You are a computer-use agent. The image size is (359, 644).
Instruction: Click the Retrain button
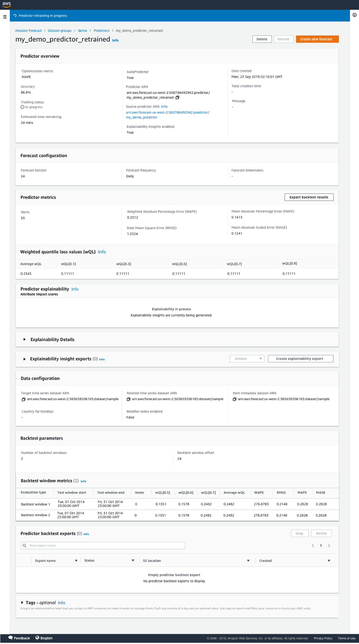point(283,39)
